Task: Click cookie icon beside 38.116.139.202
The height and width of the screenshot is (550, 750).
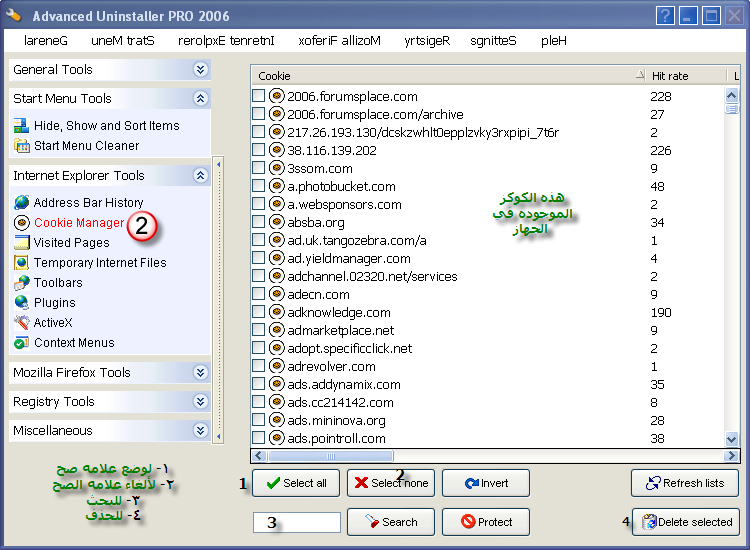Action: click(276, 150)
